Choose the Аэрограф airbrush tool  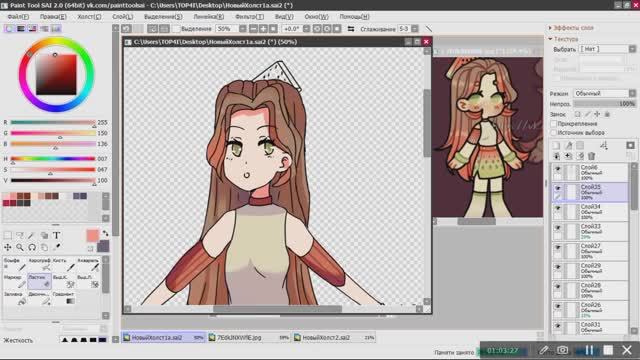click(40, 264)
